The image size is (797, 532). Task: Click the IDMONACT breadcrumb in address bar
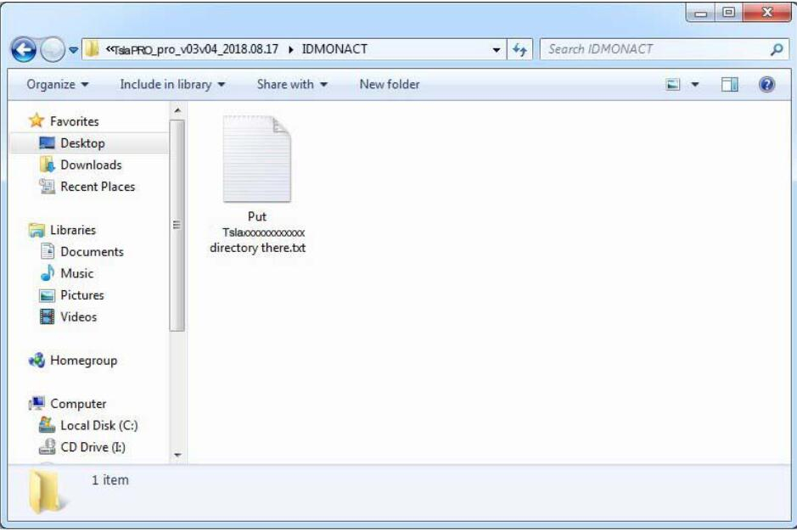(x=334, y=49)
